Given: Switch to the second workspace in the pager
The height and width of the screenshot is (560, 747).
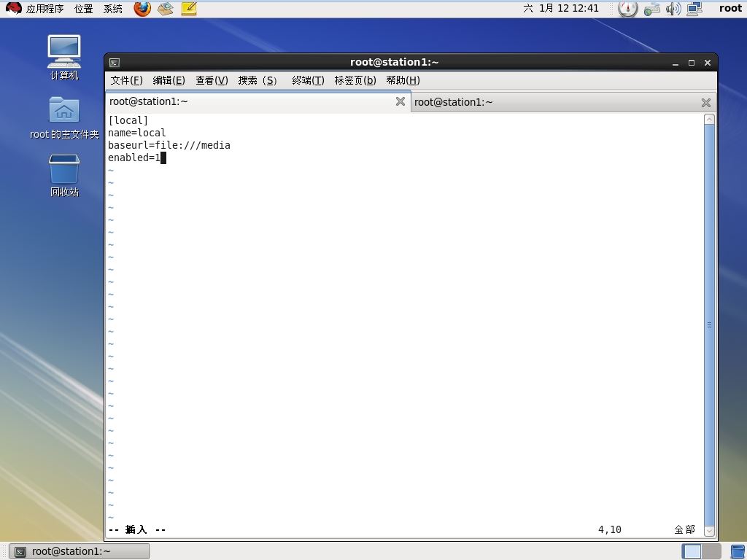Looking at the screenshot, I should click(x=711, y=551).
